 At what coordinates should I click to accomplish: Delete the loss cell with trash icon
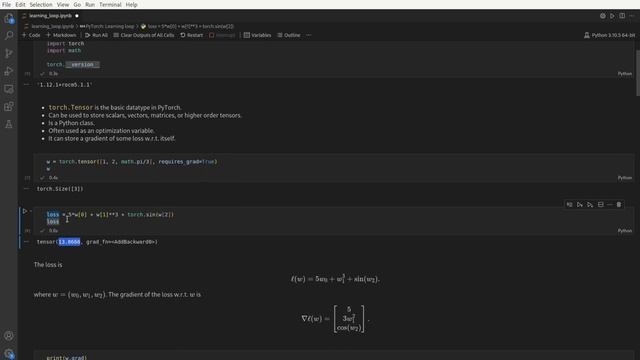(619, 204)
